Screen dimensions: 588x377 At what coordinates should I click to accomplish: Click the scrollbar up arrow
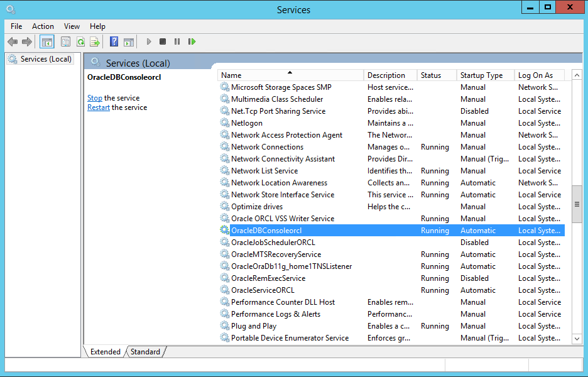point(577,75)
